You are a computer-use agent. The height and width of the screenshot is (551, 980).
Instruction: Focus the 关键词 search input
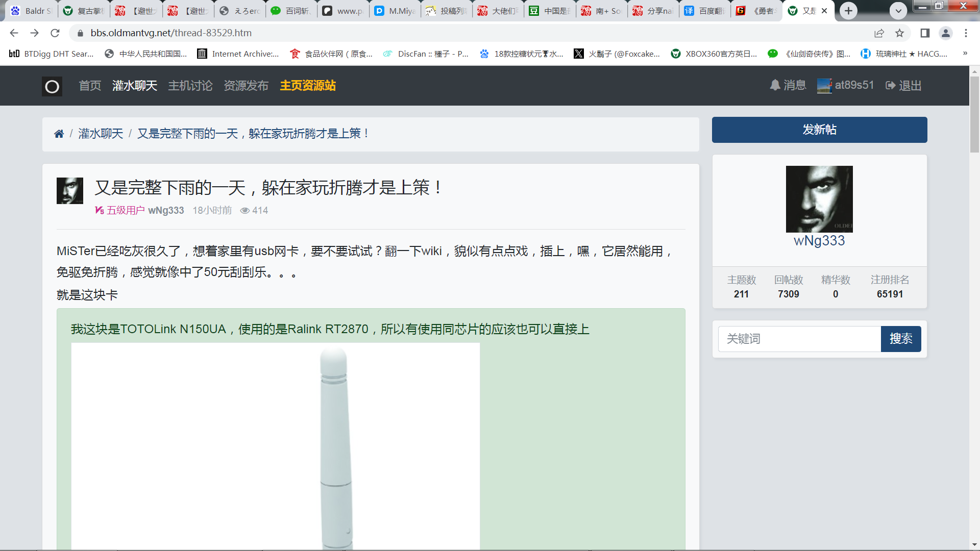coord(799,339)
